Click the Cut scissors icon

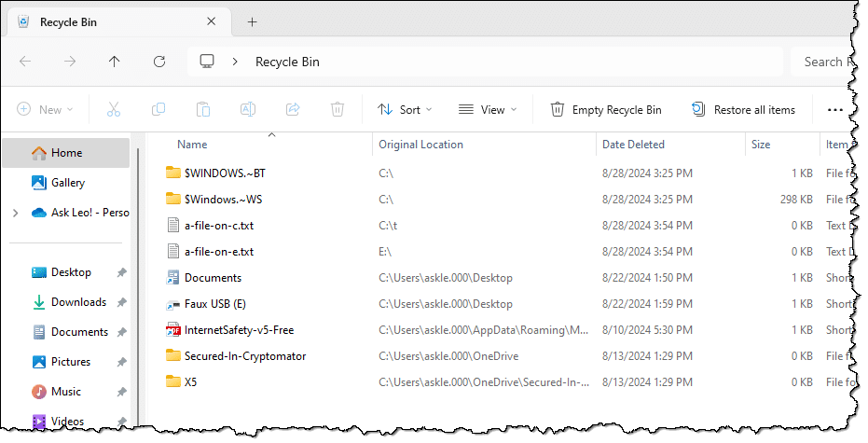[x=114, y=110]
